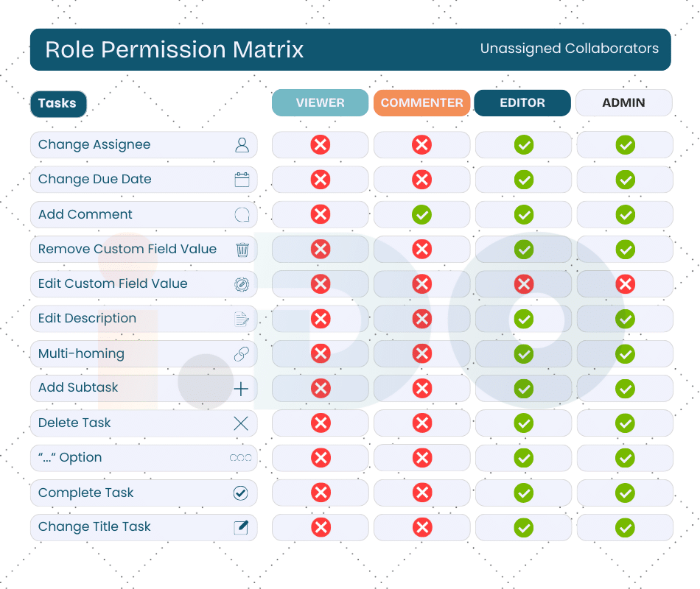Viewport: 700px width, 589px height.
Task: Click the person icon in Change Assignee
Action: [x=242, y=144]
